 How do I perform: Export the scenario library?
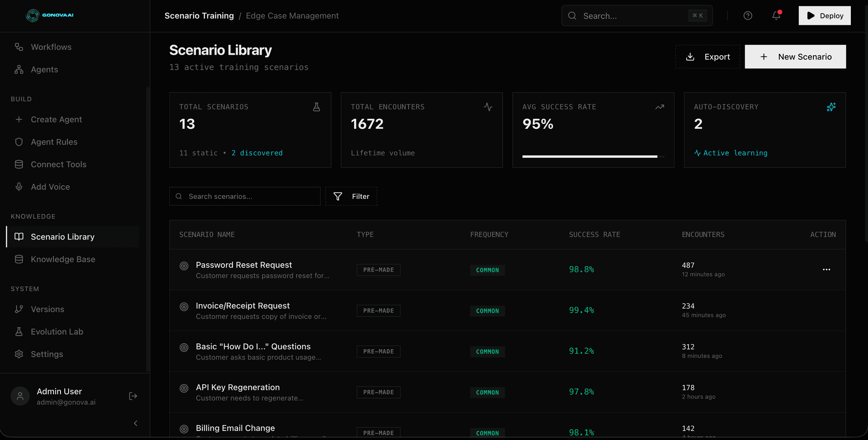click(708, 57)
